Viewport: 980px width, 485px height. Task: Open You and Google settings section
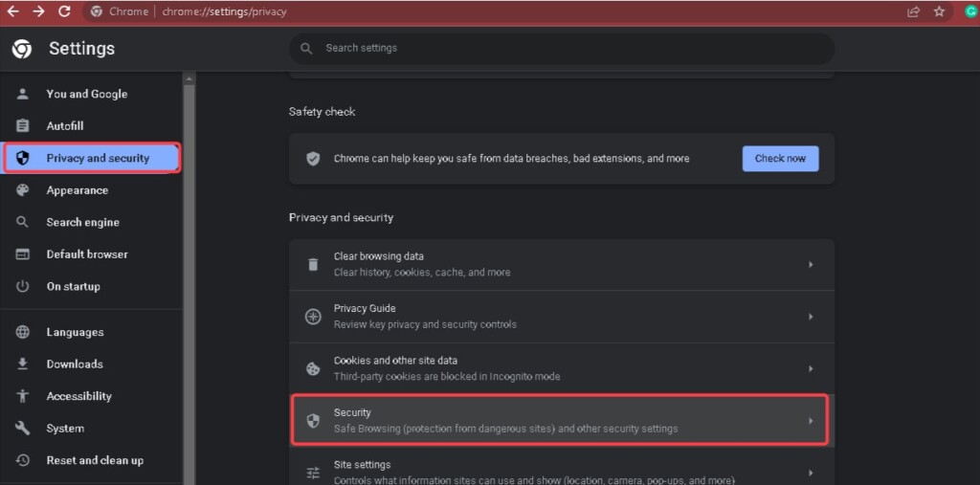pyautogui.click(x=91, y=94)
